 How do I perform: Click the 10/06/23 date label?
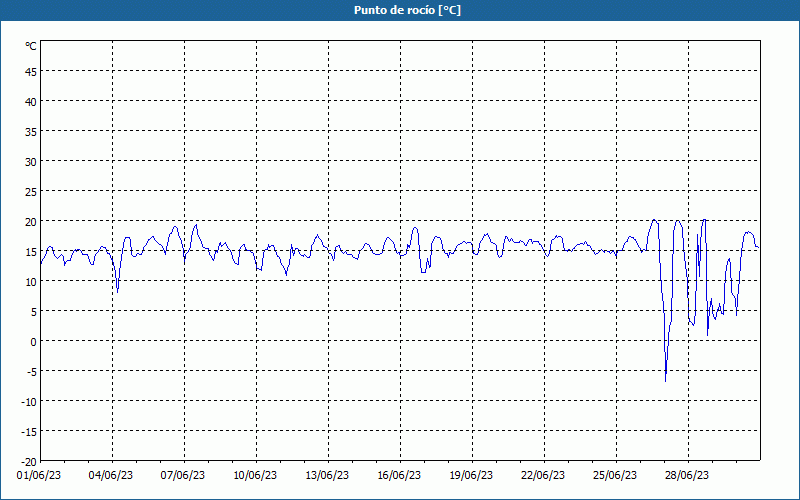(255, 476)
